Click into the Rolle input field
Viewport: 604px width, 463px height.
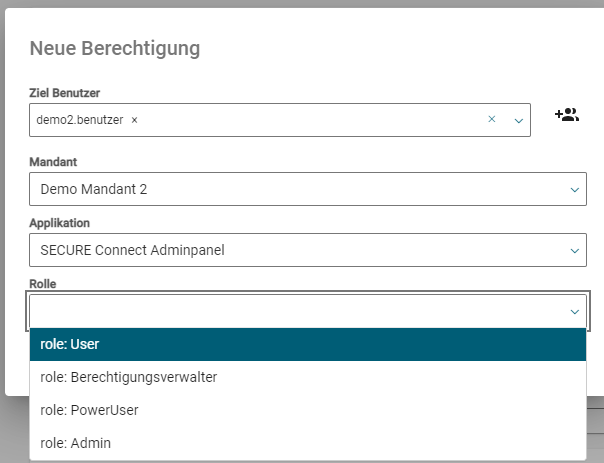click(x=290, y=312)
